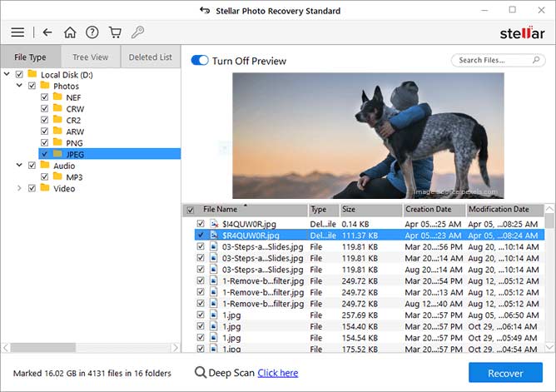Open the Help question mark icon

pos(92,32)
